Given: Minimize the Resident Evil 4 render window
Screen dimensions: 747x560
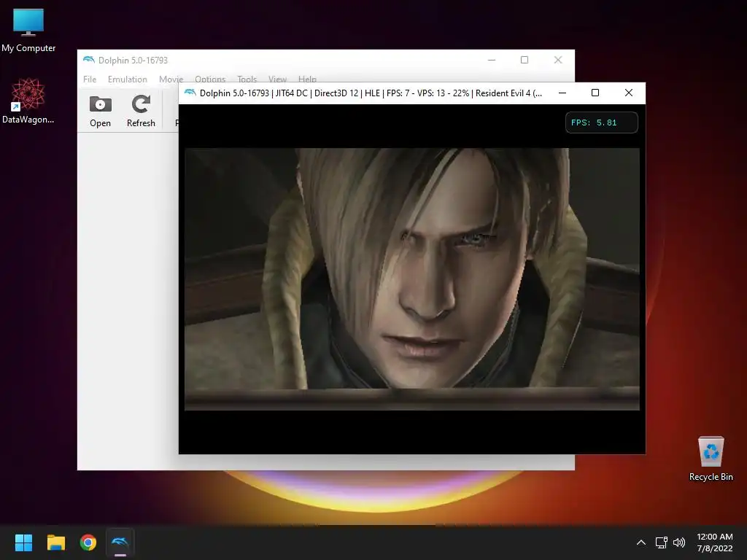Looking at the screenshot, I should point(562,93).
